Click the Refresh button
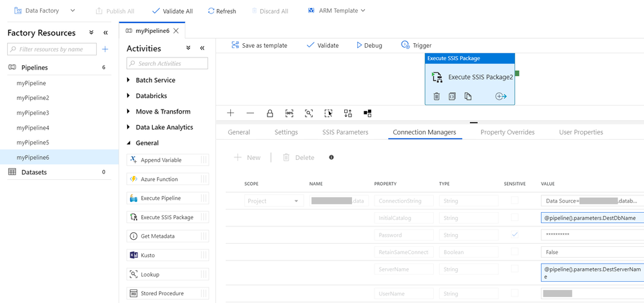This screenshot has height=303, width=644. click(222, 11)
